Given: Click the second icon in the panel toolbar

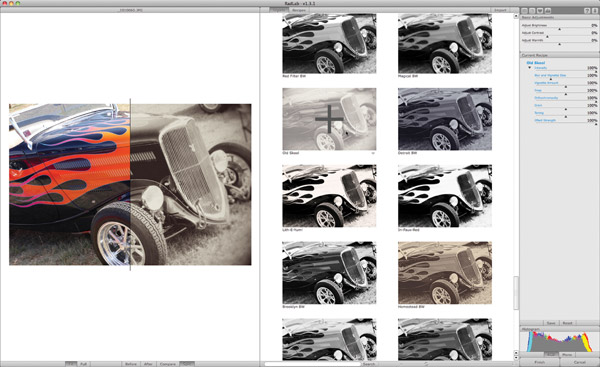Looking at the screenshot, I should 532,11.
